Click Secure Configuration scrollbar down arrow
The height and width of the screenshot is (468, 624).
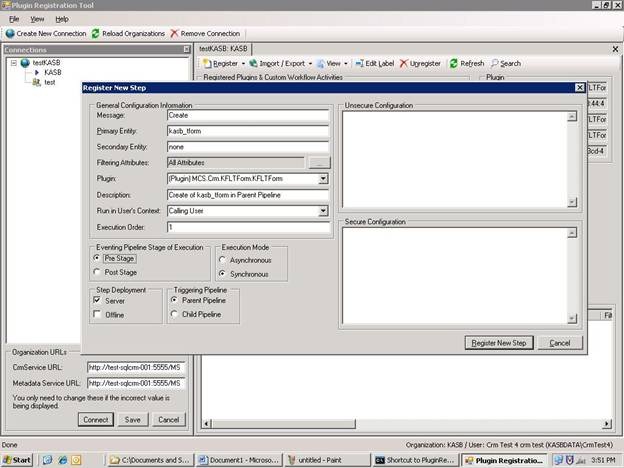(x=572, y=318)
